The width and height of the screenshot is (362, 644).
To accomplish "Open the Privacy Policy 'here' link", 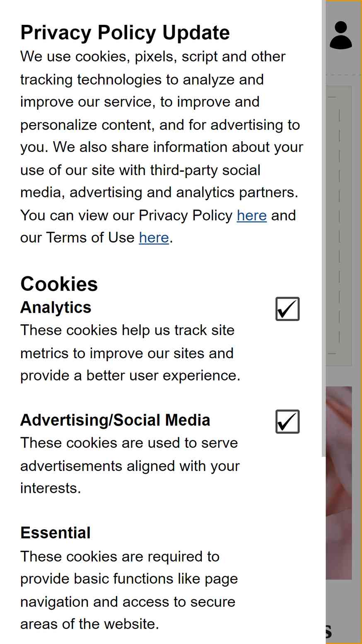I will pyautogui.click(x=251, y=215).
